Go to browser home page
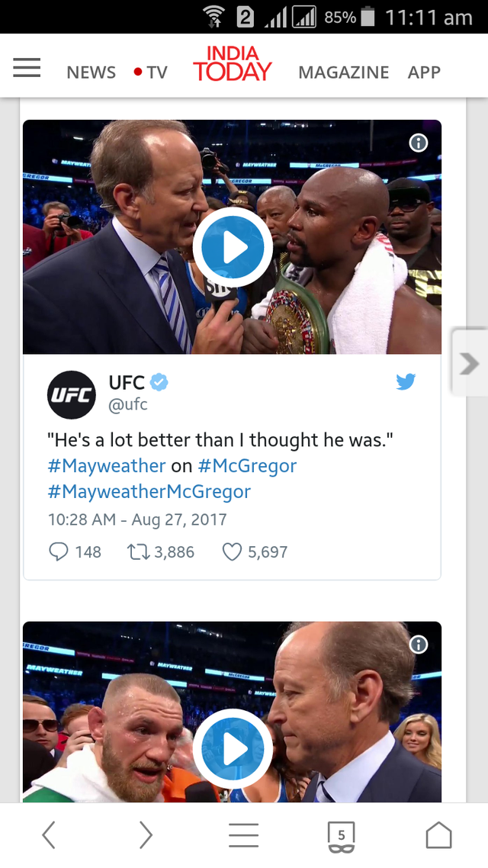488x868 pixels. (x=438, y=834)
